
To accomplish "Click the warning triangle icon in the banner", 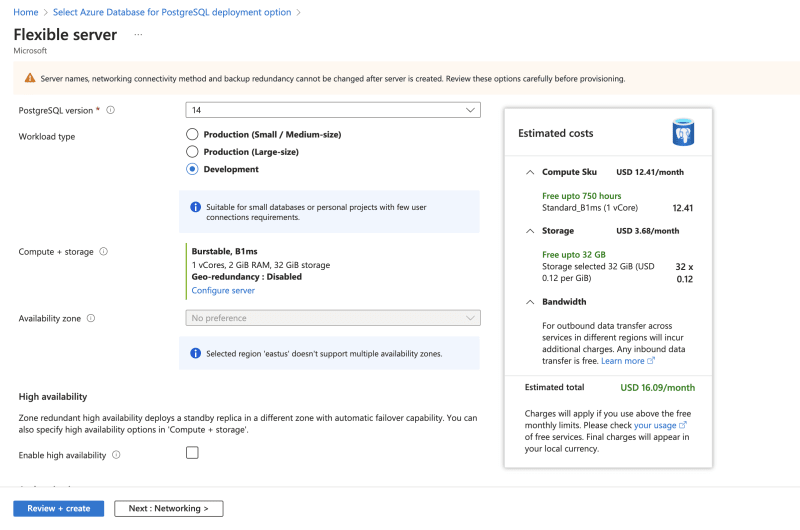I will 30,78.
